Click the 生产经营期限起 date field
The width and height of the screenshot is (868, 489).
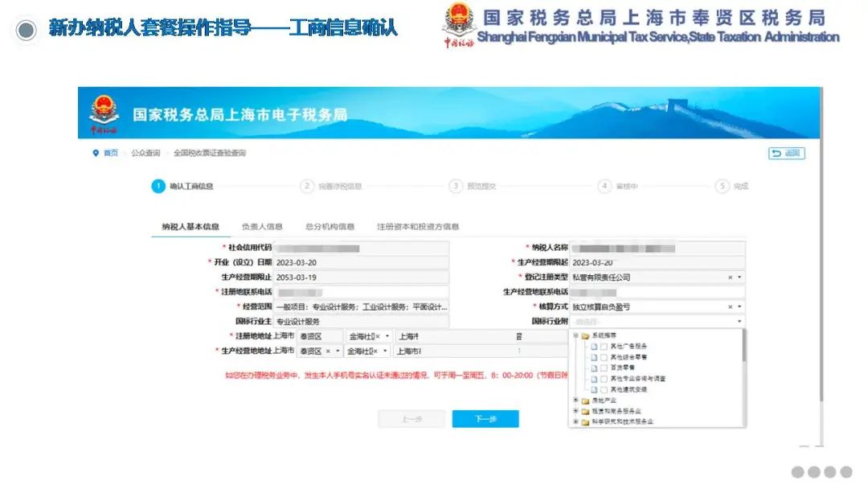(x=657, y=262)
